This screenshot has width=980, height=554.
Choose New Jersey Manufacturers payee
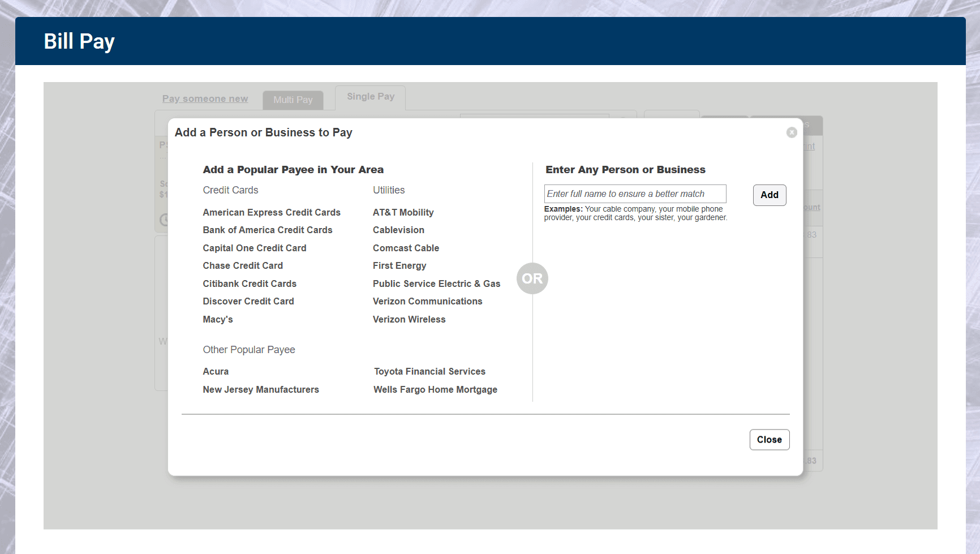[261, 390]
